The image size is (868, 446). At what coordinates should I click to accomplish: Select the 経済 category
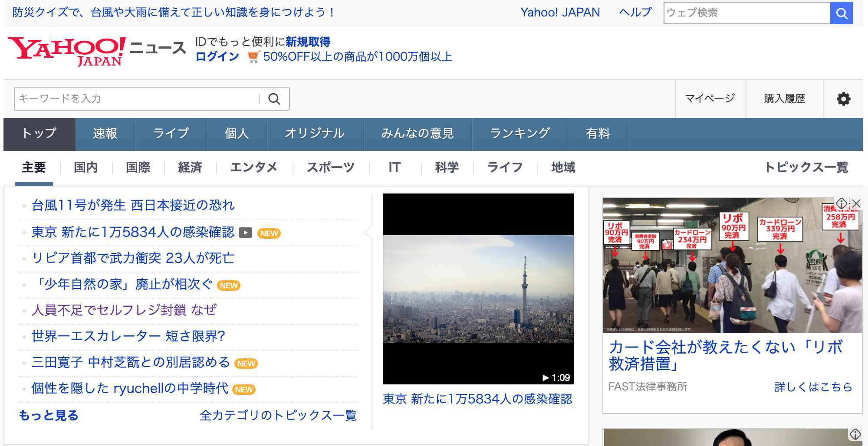pos(190,167)
